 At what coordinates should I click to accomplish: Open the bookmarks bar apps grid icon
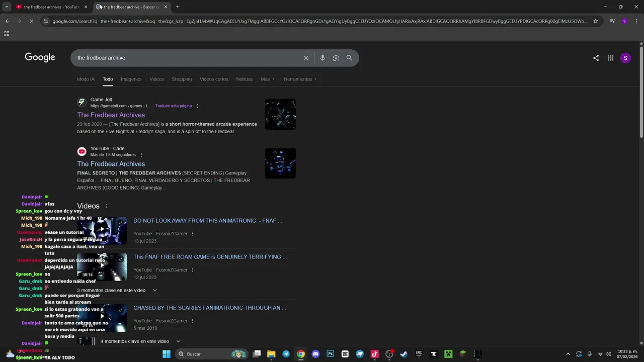pos(7,33)
